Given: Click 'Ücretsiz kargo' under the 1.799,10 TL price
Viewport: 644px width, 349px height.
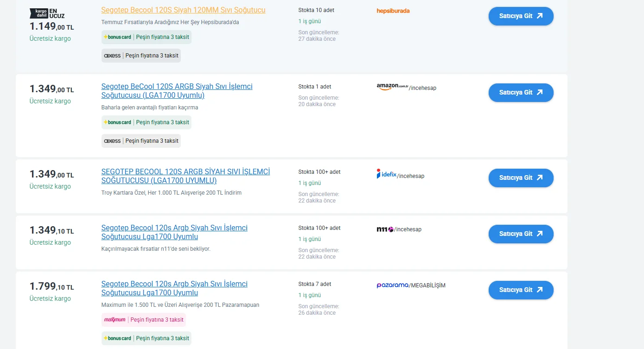Looking at the screenshot, I should (x=50, y=298).
